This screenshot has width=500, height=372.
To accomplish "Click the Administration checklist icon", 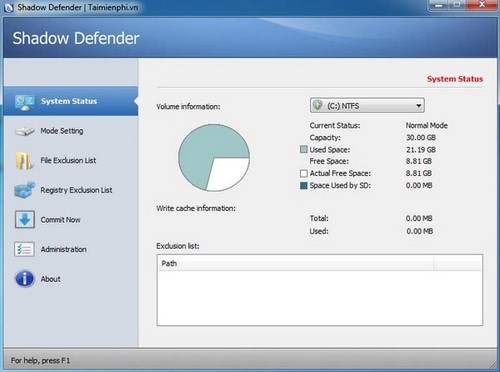I will [x=24, y=249].
